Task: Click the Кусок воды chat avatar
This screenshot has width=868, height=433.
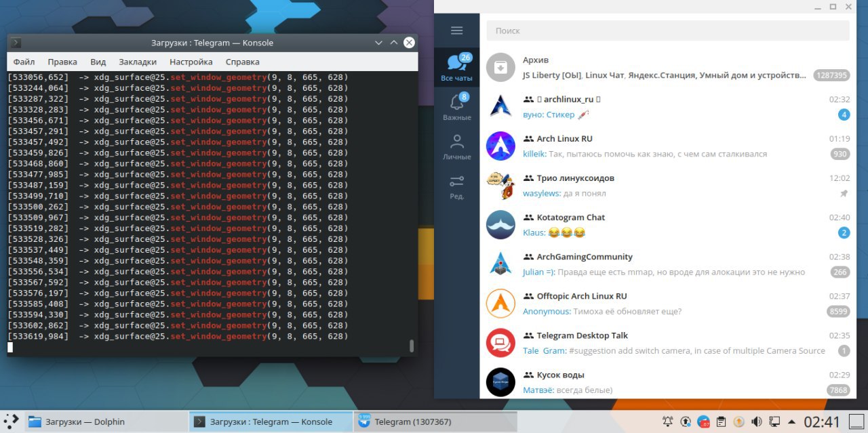Action: (x=500, y=382)
